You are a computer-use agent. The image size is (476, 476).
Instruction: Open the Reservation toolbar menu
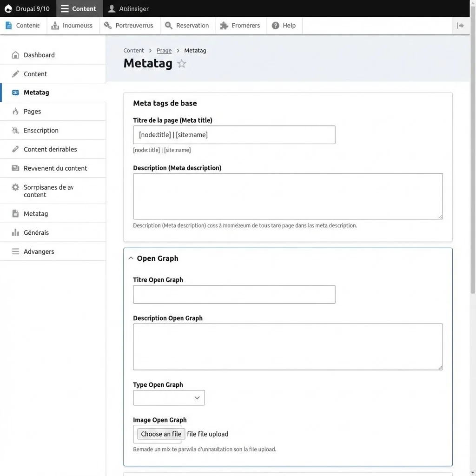pos(187,26)
